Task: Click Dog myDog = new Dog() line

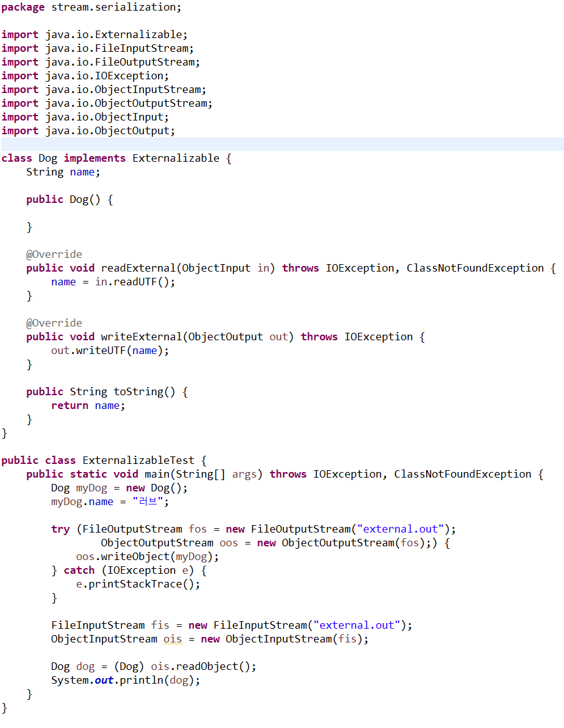Action: coord(119,488)
